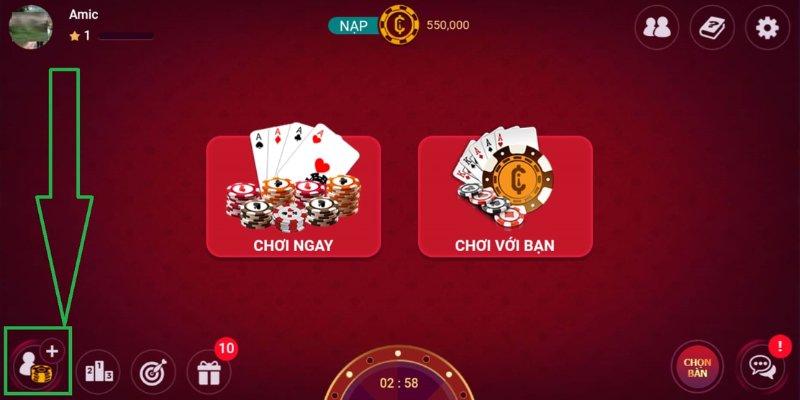Open the chat messages icon

[x=762, y=365]
